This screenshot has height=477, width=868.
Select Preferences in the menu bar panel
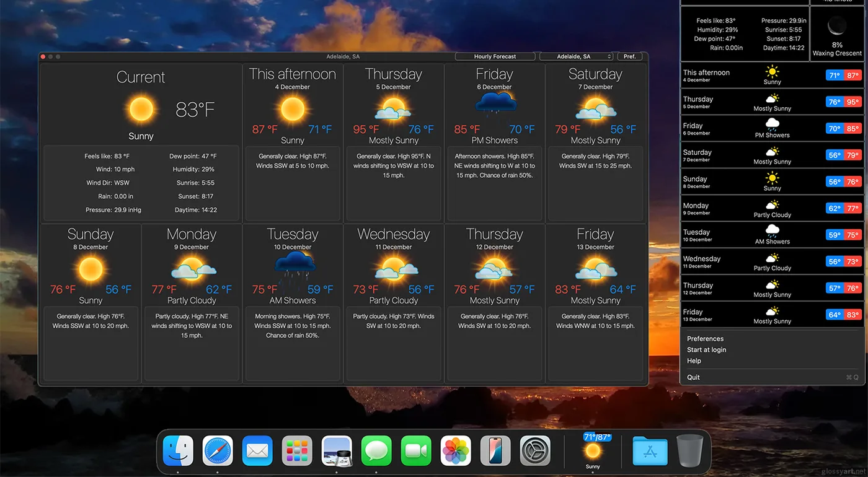point(705,339)
